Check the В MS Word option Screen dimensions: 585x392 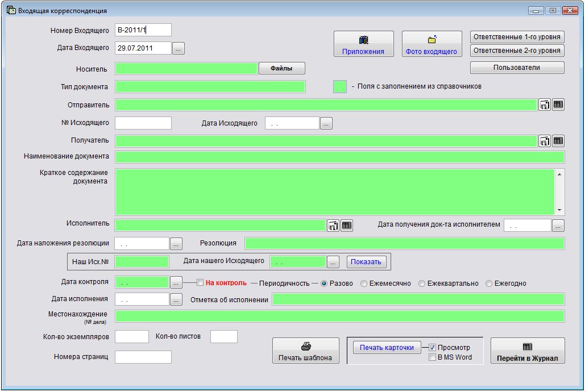432,357
